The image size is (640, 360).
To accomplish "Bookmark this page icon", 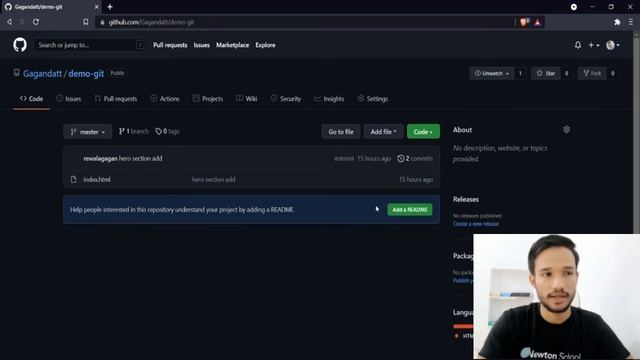I will [85, 22].
